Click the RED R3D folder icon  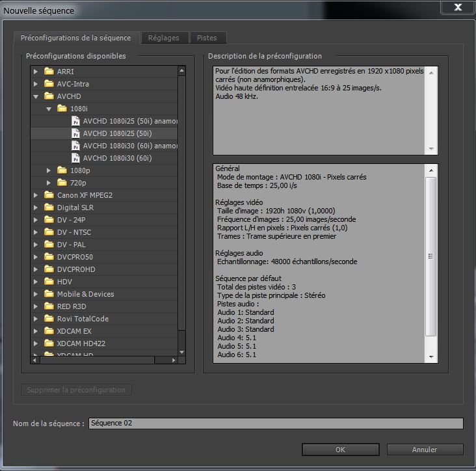coord(49,306)
